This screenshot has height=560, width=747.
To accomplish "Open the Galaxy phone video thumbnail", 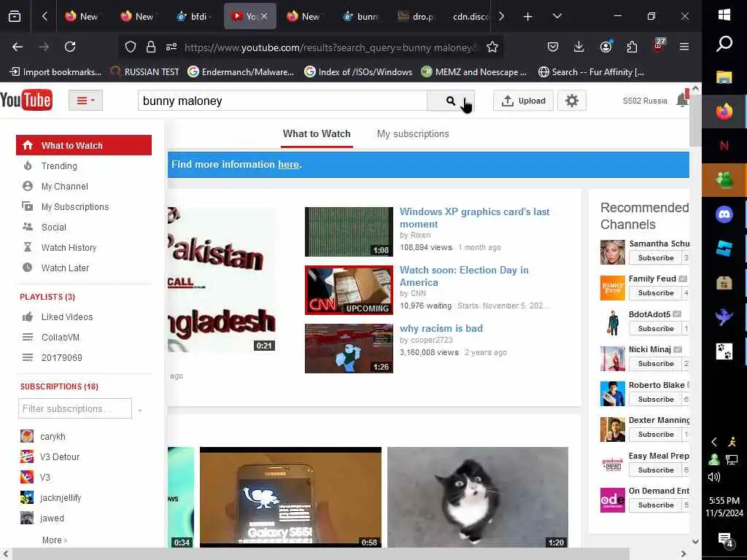I will (290, 497).
